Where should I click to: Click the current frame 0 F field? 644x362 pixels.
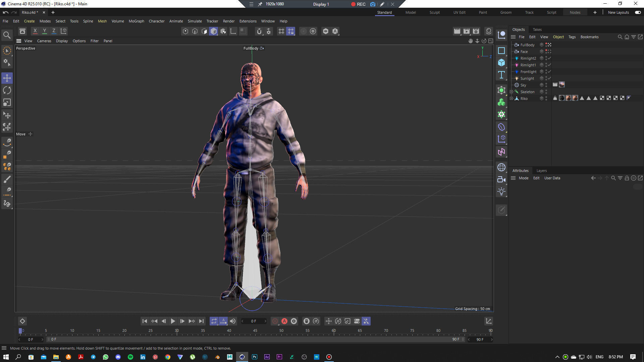254,321
